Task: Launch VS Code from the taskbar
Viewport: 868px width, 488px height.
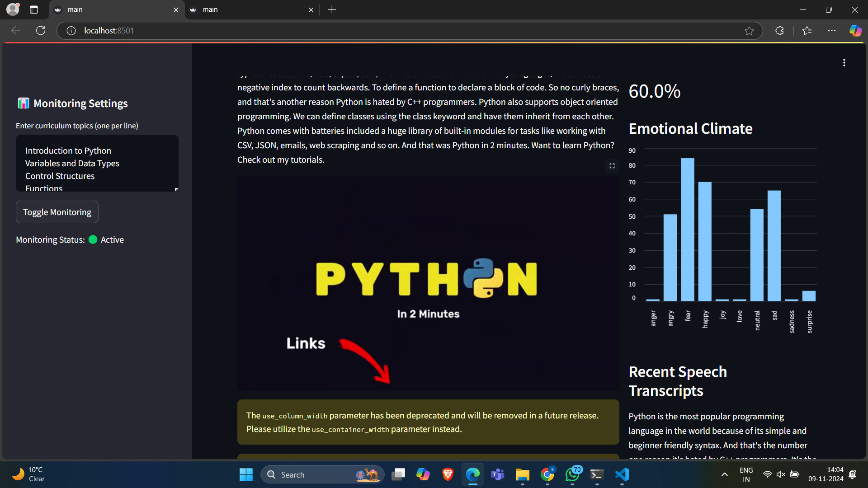Action: [x=622, y=475]
